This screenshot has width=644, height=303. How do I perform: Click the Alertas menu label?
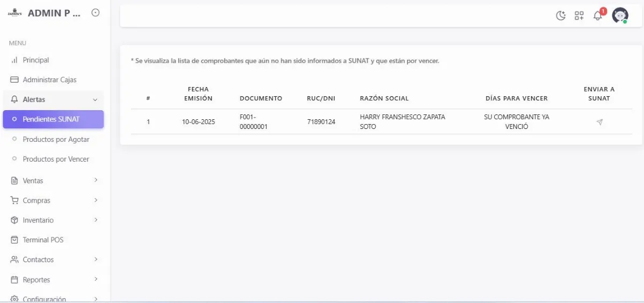[34, 99]
